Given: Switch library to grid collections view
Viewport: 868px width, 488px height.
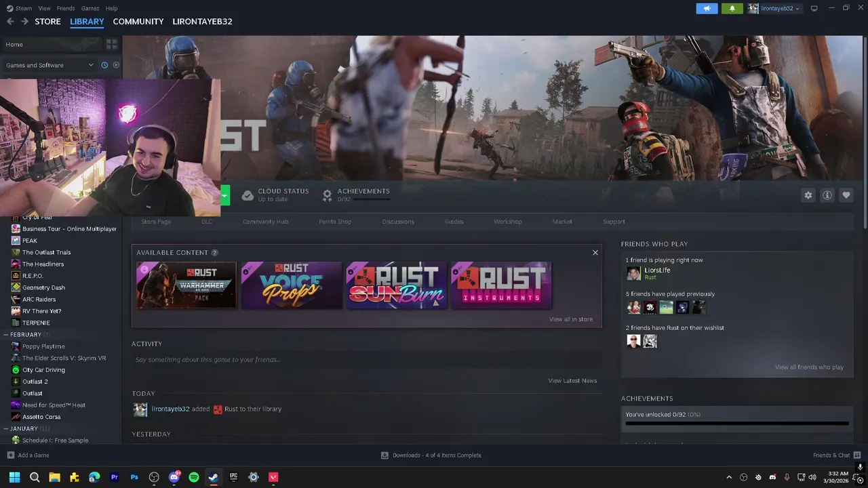Looking at the screenshot, I should point(112,44).
